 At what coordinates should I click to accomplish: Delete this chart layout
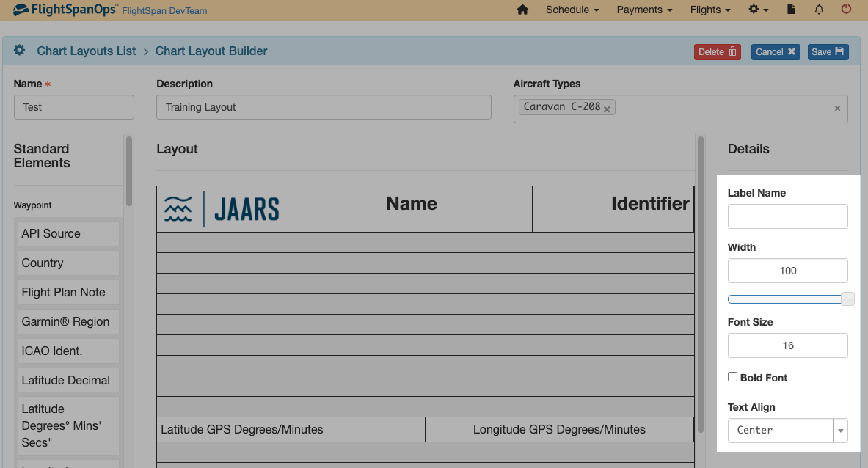point(718,51)
